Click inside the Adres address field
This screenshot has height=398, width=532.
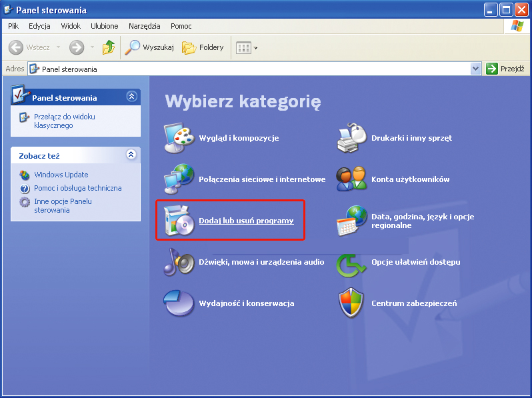pos(253,69)
